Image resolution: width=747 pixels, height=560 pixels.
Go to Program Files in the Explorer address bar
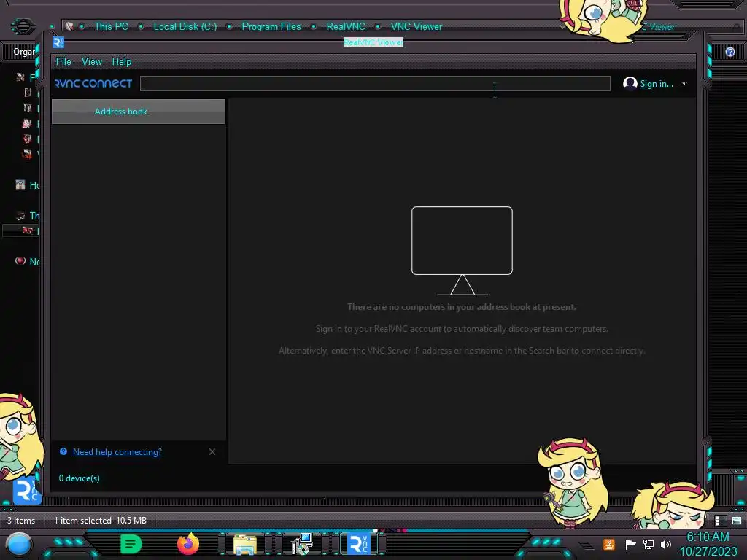pyautogui.click(x=271, y=27)
